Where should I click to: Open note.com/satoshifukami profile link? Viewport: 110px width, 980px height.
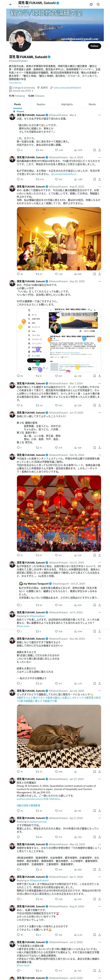pos(67,88)
